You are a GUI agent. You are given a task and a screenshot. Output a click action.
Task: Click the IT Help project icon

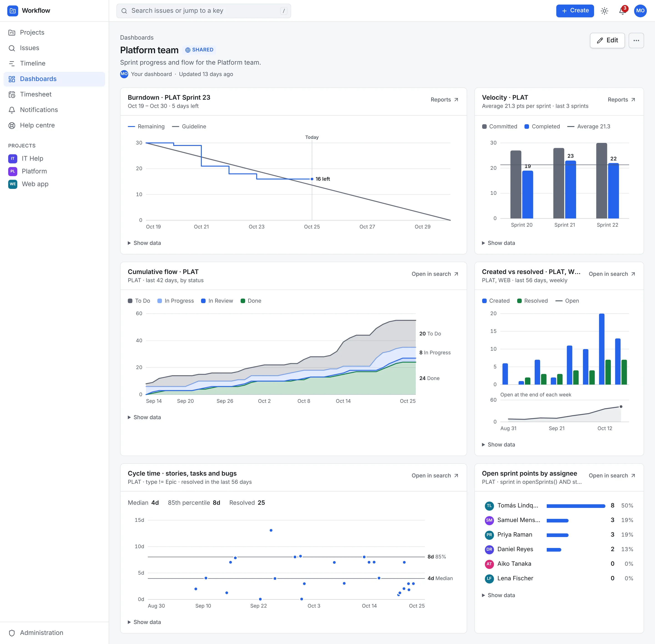[13, 159]
